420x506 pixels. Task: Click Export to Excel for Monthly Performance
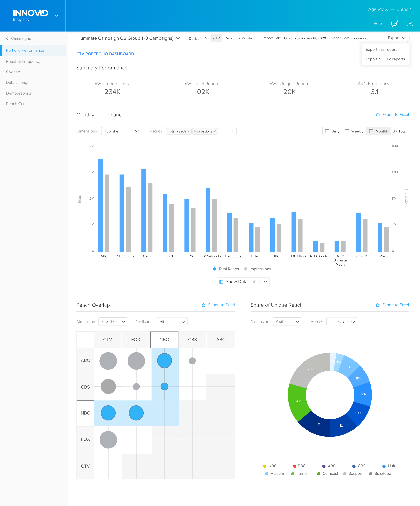[395, 115]
